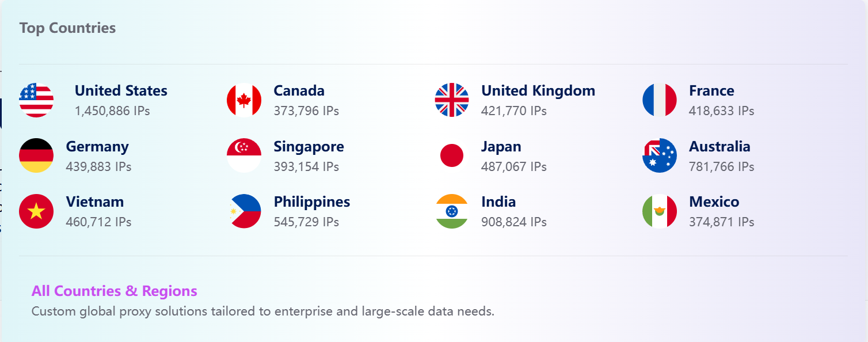The image size is (868, 342).
Task: Open the Australia country name link
Action: click(x=719, y=147)
